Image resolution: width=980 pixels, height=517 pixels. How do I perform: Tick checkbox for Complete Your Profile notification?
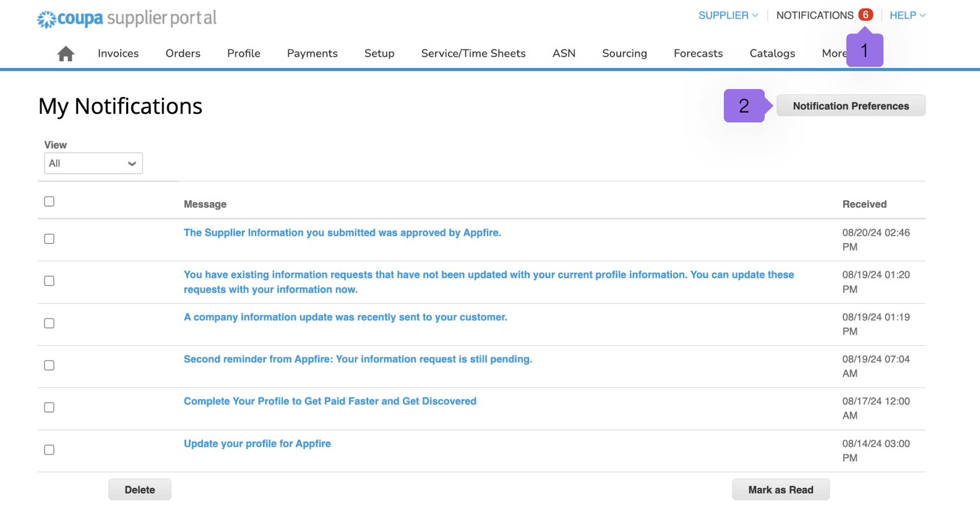click(x=49, y=408)
